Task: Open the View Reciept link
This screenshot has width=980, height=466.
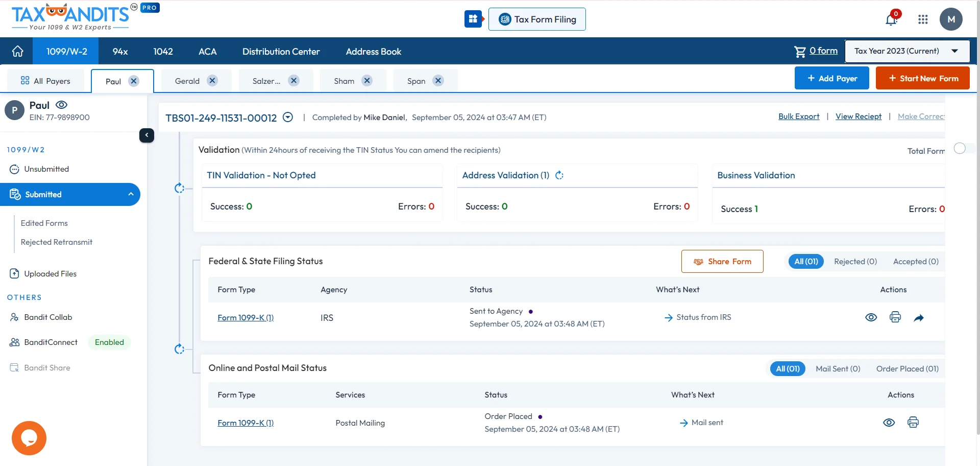Action: [x=858, y=116]
